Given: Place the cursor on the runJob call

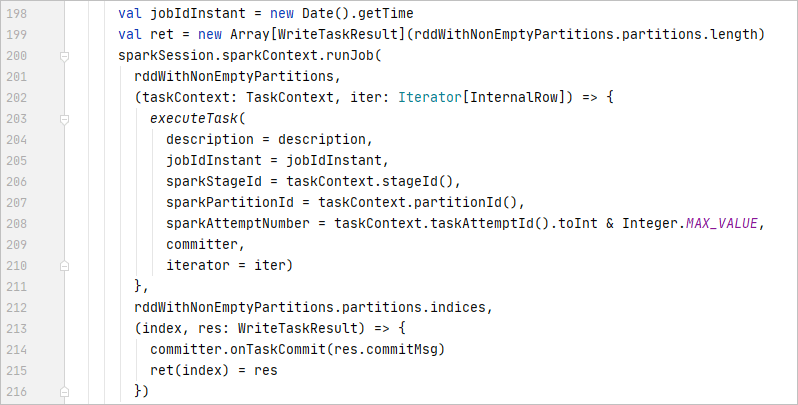Looking at the screenshot, I should (x=346, y=57).
